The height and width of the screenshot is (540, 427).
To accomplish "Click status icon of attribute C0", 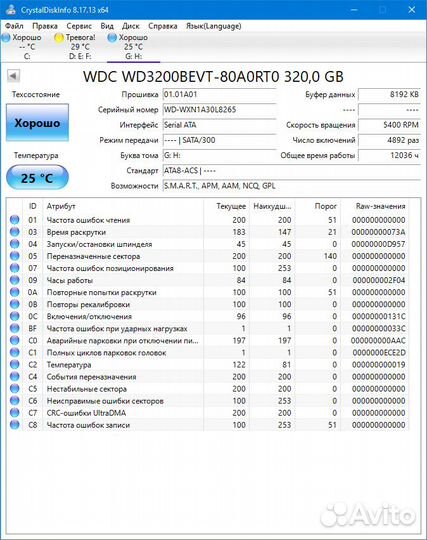I will pyautogui.click(x=14, y=340).
